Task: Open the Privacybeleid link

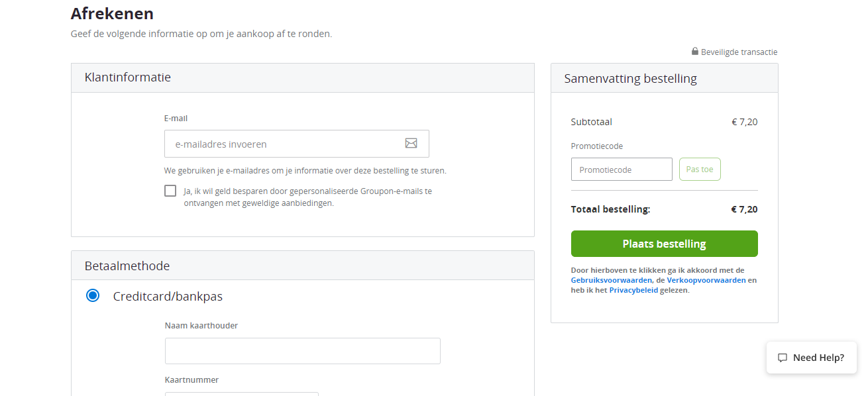Action: (633, 290)
